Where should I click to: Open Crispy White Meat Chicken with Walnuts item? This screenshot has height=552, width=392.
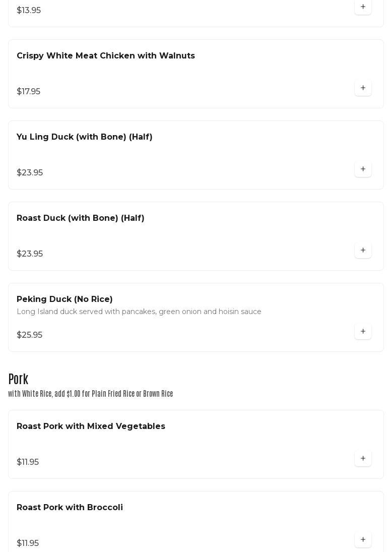[106, 56]
